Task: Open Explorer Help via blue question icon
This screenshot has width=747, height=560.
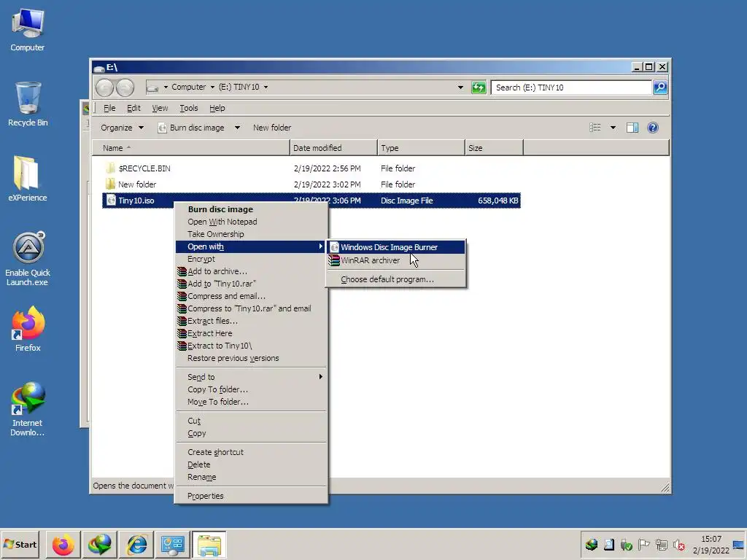Action: point(653,127)
